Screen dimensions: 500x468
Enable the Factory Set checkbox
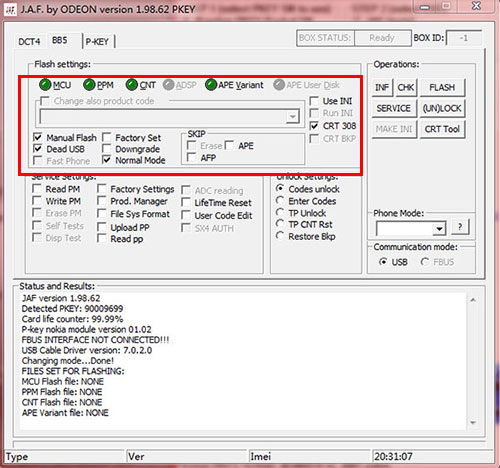(x=107, y=137)
